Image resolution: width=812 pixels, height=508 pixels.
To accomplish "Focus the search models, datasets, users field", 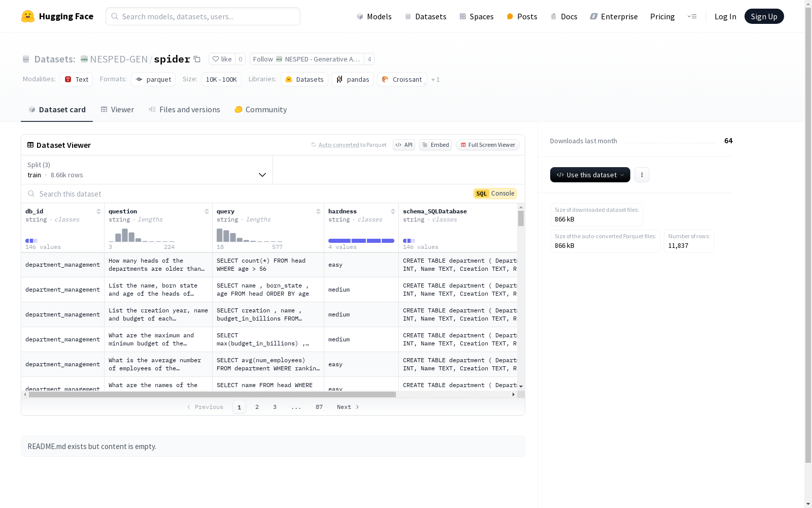I will 203,16.
